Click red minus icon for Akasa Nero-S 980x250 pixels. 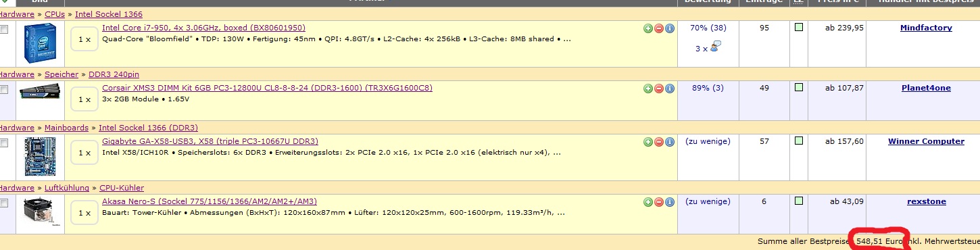[x=659, y=202]
